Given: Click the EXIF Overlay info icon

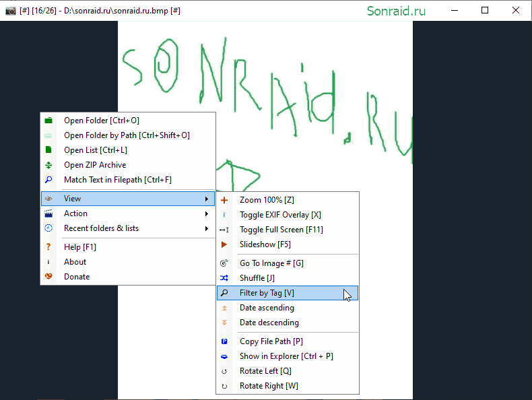Looking at the screenshot, I should 224,215.
